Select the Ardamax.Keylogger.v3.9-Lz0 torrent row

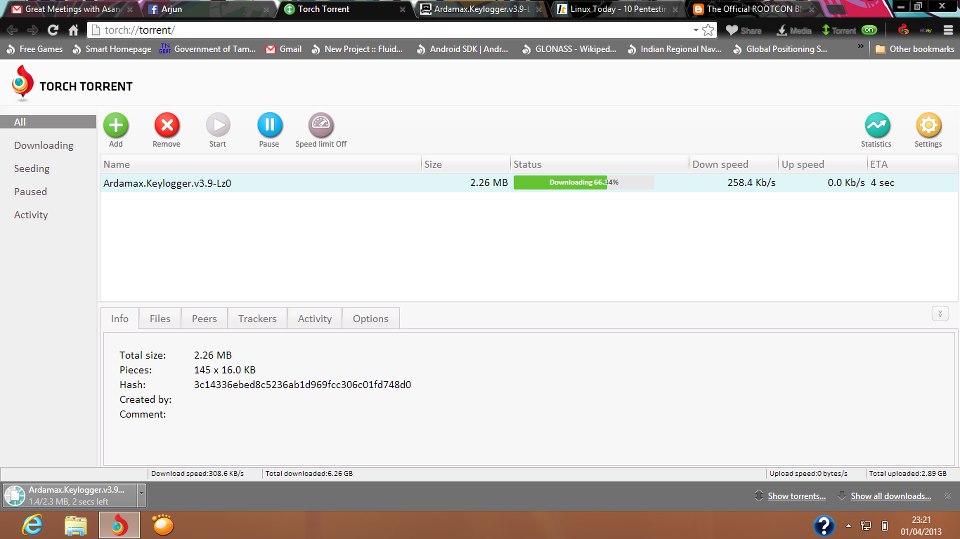529,183
